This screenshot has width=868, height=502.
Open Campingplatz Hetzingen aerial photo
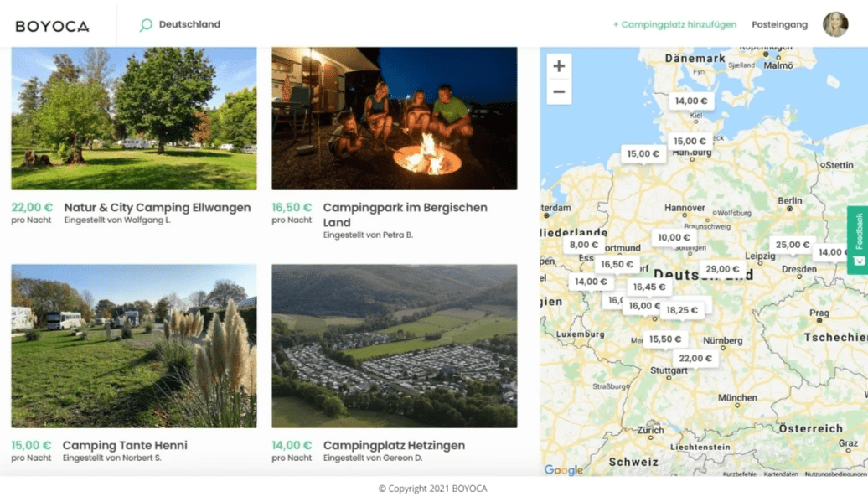pos(394,346)
